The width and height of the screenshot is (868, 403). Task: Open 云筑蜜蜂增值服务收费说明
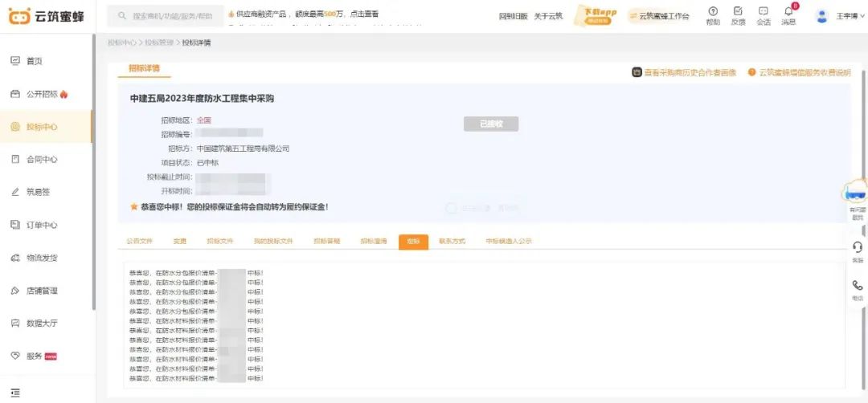800,72
